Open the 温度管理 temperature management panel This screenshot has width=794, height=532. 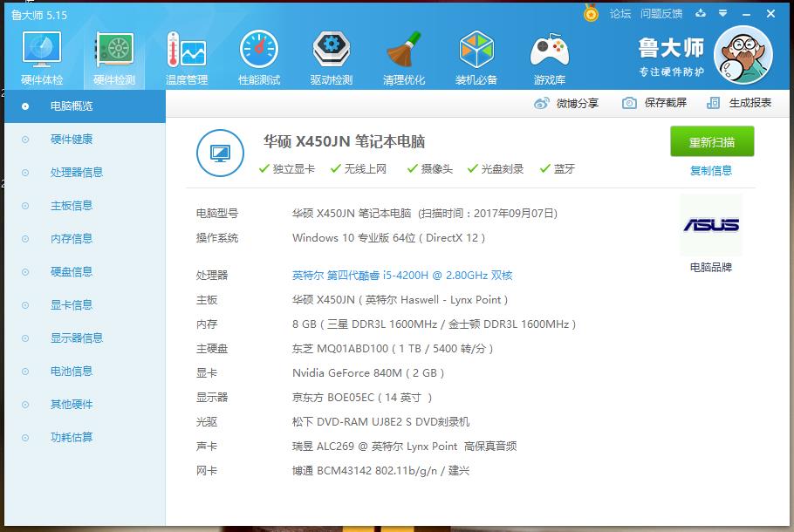[185, 55]
